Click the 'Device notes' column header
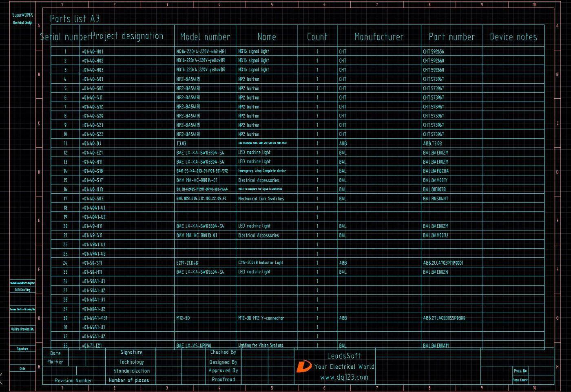The image size is (571, 392). [x=513, y=37]
